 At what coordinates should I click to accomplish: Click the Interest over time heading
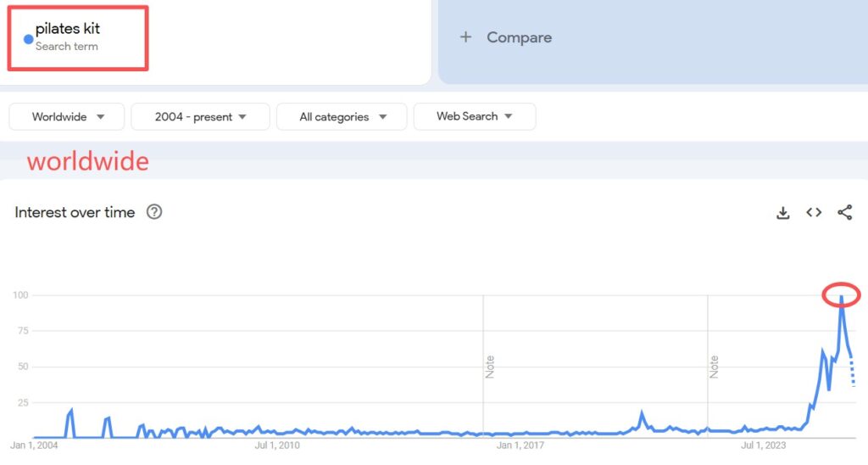[75, 212]
